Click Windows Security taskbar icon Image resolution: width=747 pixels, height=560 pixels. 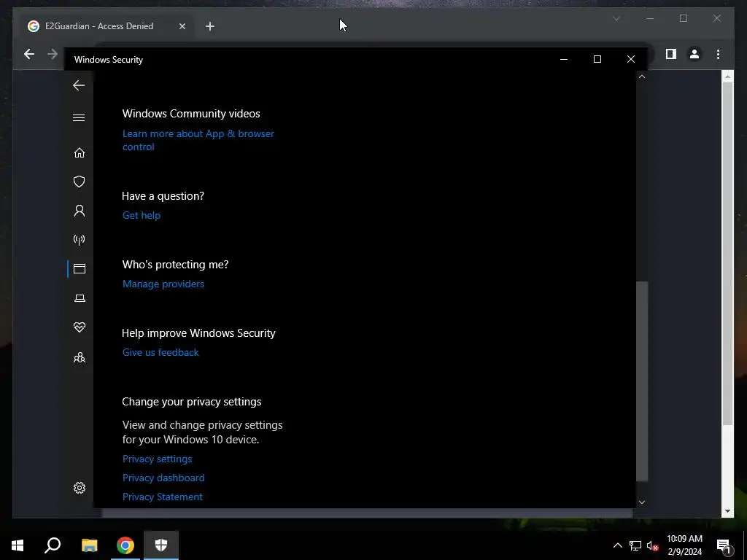pos(161,545)
